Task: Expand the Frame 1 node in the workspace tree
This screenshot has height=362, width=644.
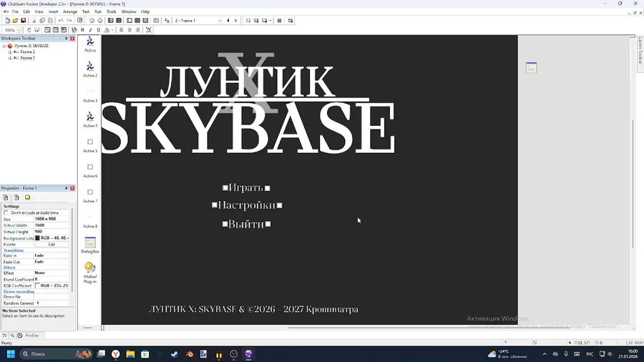Action: [x=10, y=58]
